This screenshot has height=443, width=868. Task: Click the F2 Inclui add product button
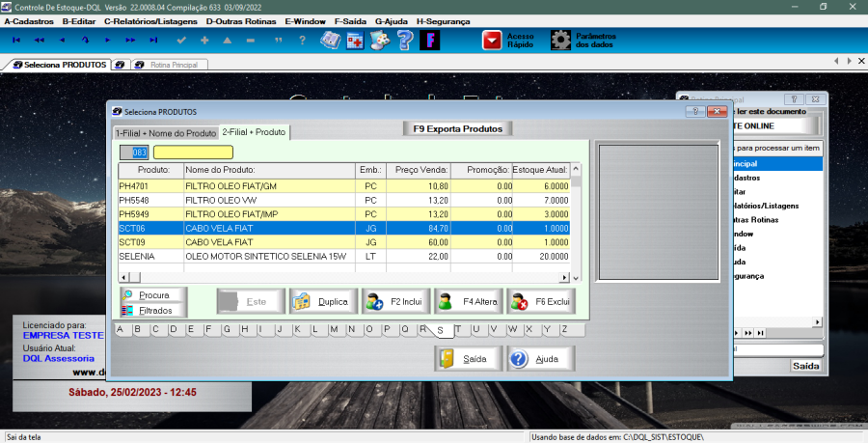tap(395, 302)
